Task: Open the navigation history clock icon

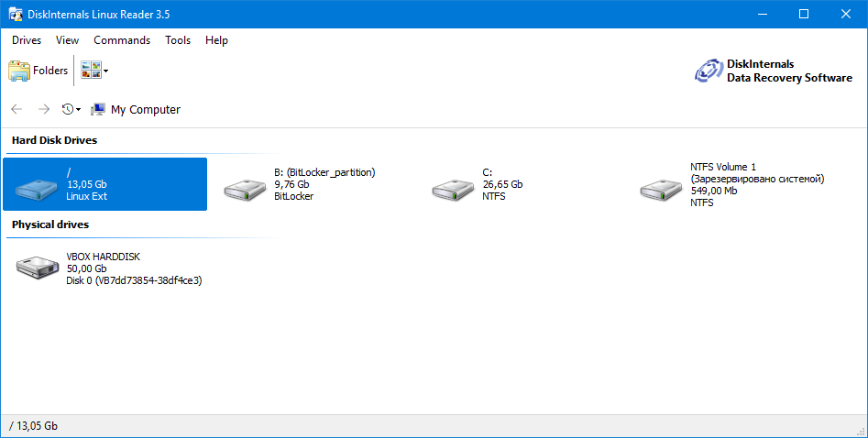Action: pos(68,110)
